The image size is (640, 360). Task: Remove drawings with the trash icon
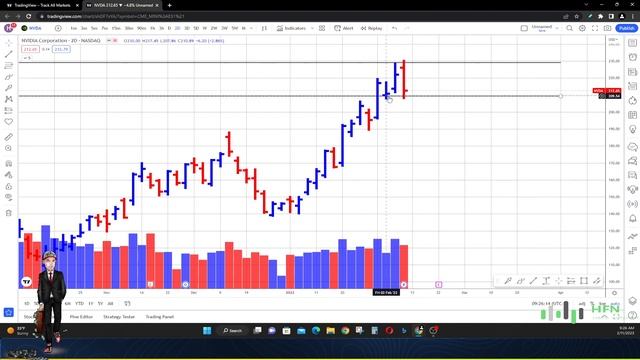tap(9, 213)
